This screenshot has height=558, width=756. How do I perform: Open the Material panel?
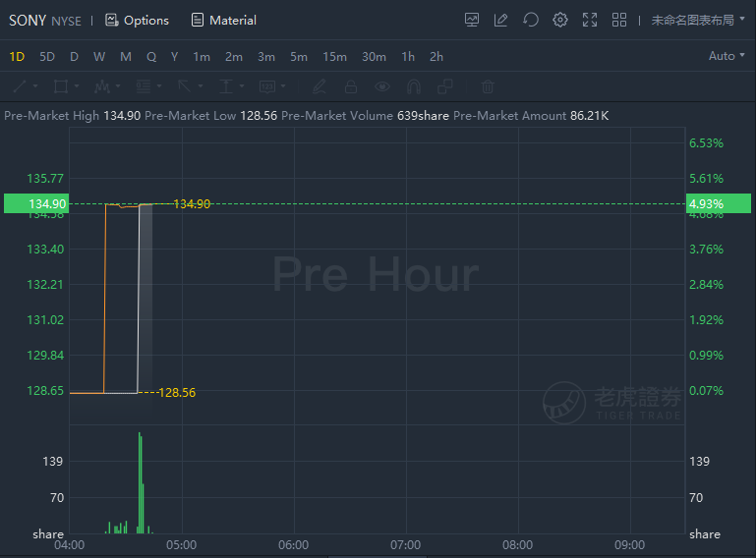(224, 21)
